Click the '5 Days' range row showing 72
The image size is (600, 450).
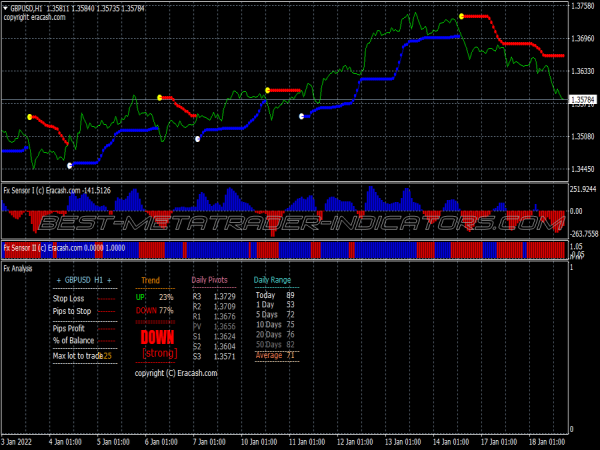[x=275, y=315]
